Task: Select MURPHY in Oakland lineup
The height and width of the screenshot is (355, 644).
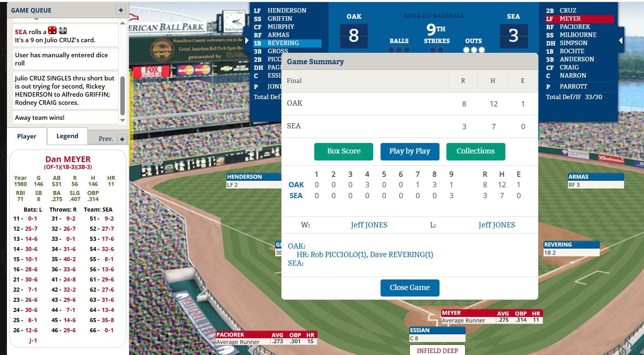Action: [281, 27]
